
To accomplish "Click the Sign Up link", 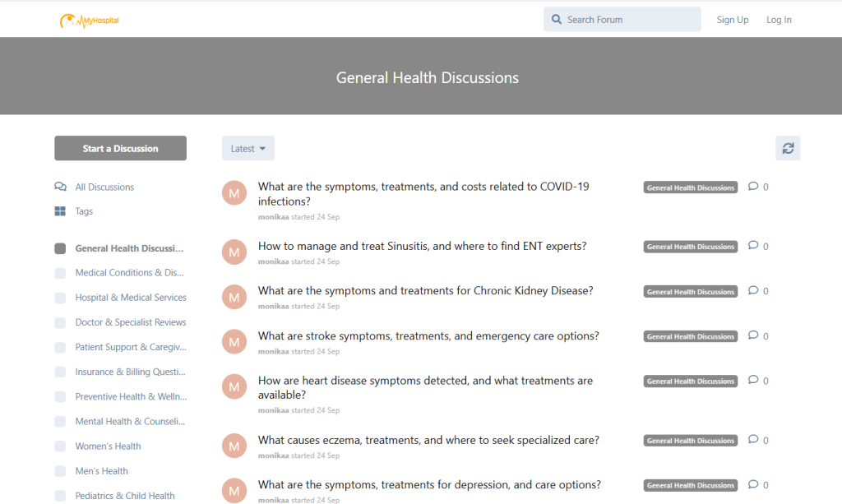I will coord(732,20).
